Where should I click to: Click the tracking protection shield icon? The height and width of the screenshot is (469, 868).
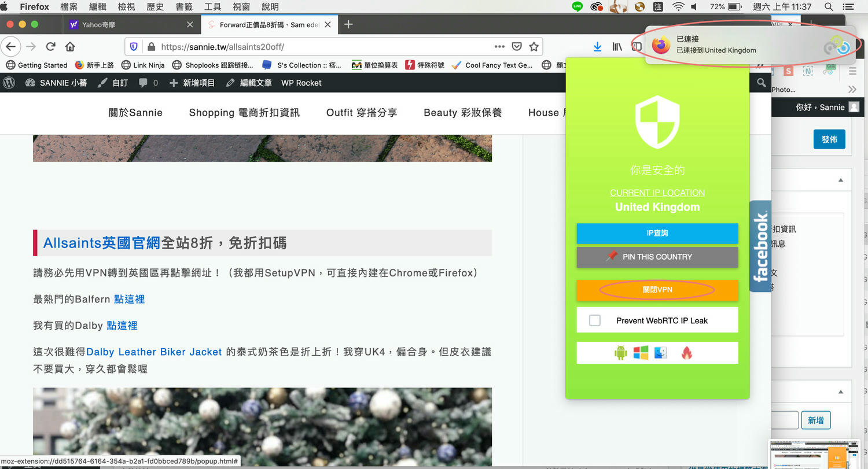134,47
